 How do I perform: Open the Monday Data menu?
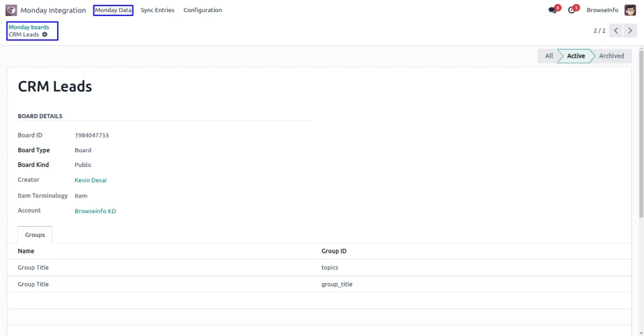113,10
